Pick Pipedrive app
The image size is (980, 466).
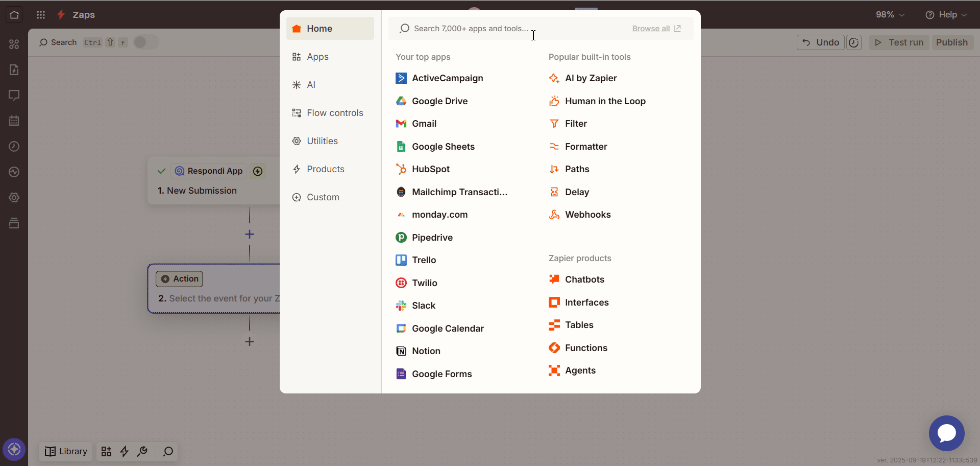pos(424,238)
